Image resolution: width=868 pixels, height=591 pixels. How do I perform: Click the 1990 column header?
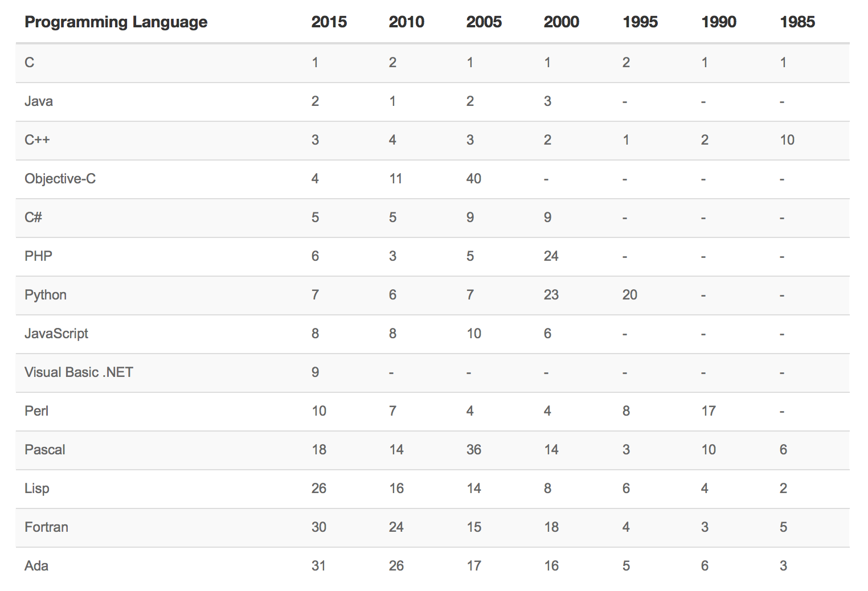719,22
